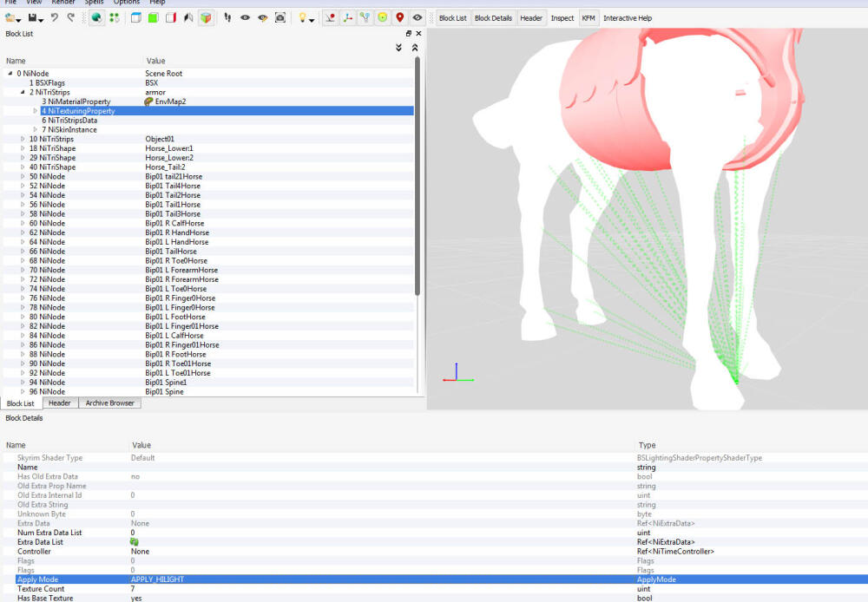
Task: Activate the footprints walk mode icon
Action: (x=227, y=17)
